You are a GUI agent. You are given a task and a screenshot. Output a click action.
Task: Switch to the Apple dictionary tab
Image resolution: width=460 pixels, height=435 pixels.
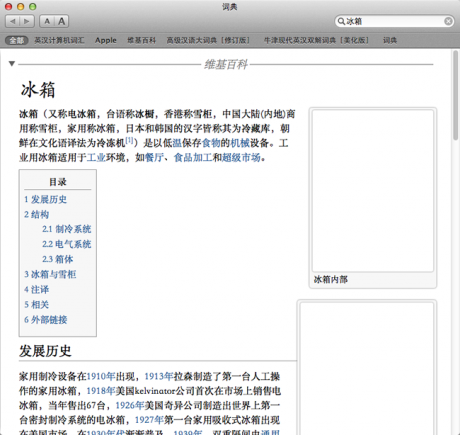point(106,40)
